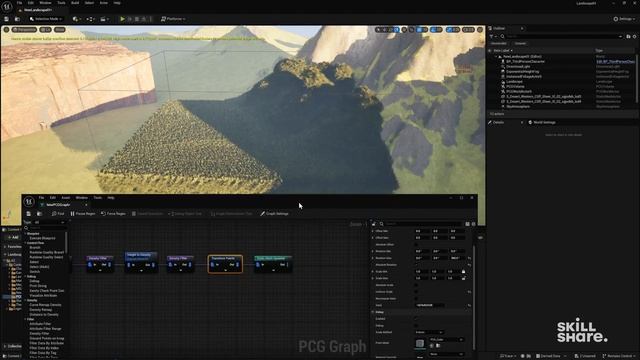Viewport: 640px width, 360px height.
Task: Select SkyAtmosphere in Outliner
Action: pyautogui.click(x=518, y=107)
